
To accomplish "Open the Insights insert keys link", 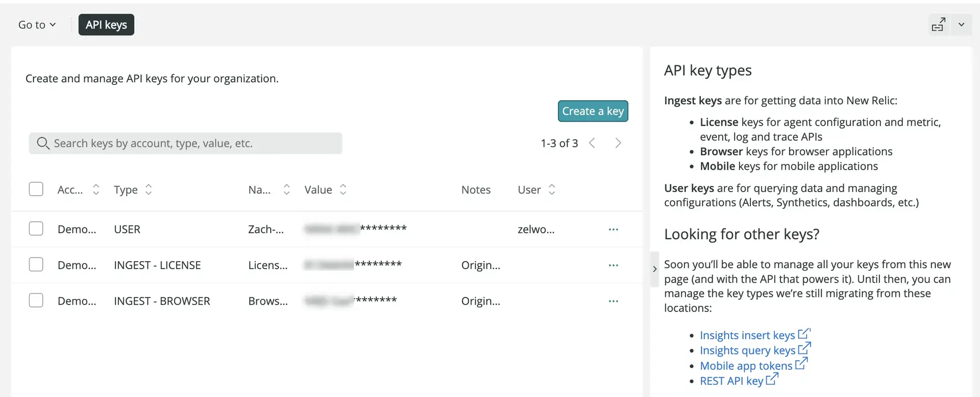I will [x=747, y=335].
